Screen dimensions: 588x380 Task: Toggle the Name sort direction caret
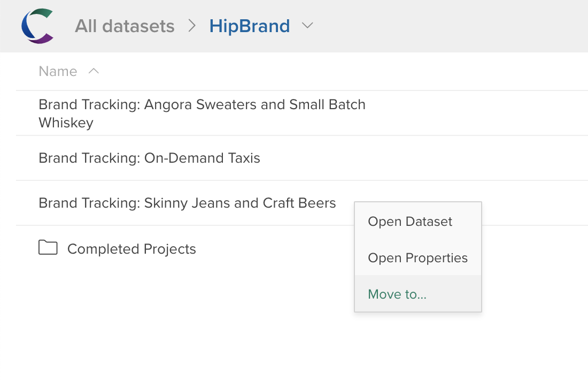pyautogui.click(x=94, y=71)
